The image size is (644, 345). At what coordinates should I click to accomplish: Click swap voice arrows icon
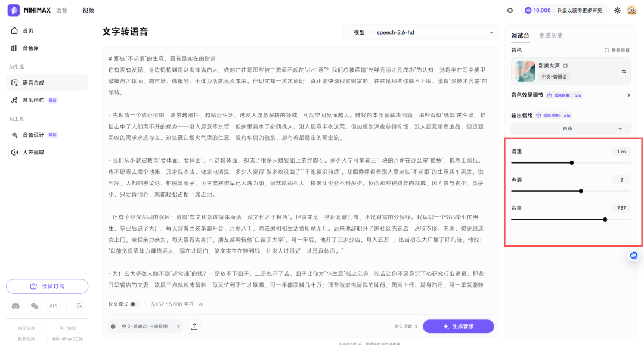point(624,72)
